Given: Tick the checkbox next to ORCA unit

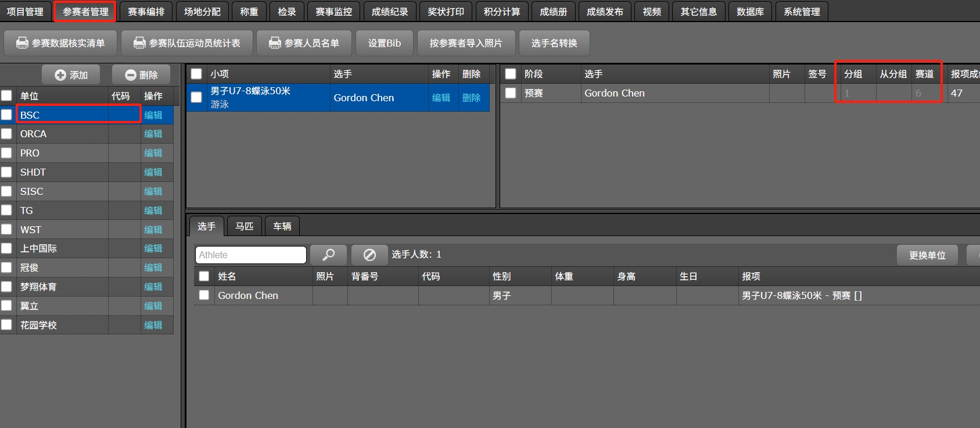Looking at the screenshot, I should tap(6, 134).
